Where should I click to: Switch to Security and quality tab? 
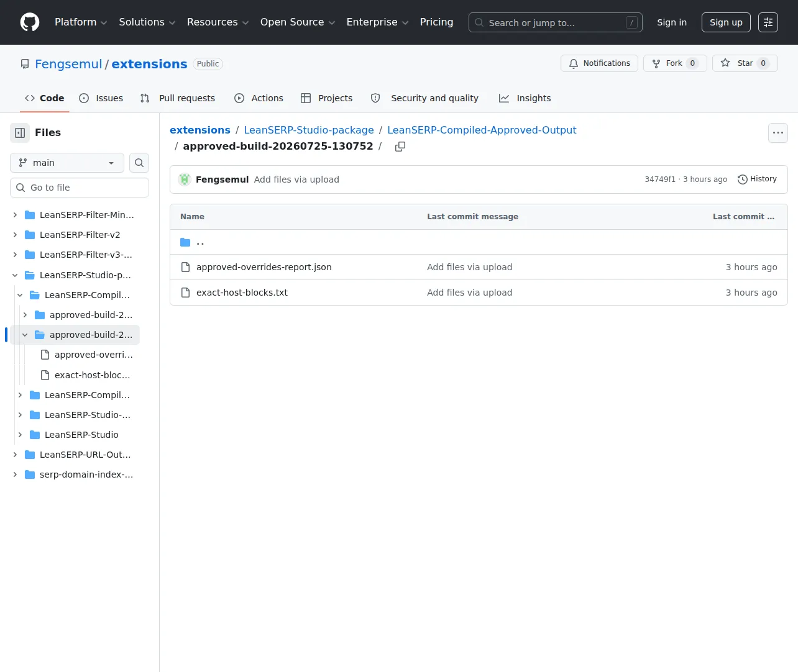pos(424,98)
